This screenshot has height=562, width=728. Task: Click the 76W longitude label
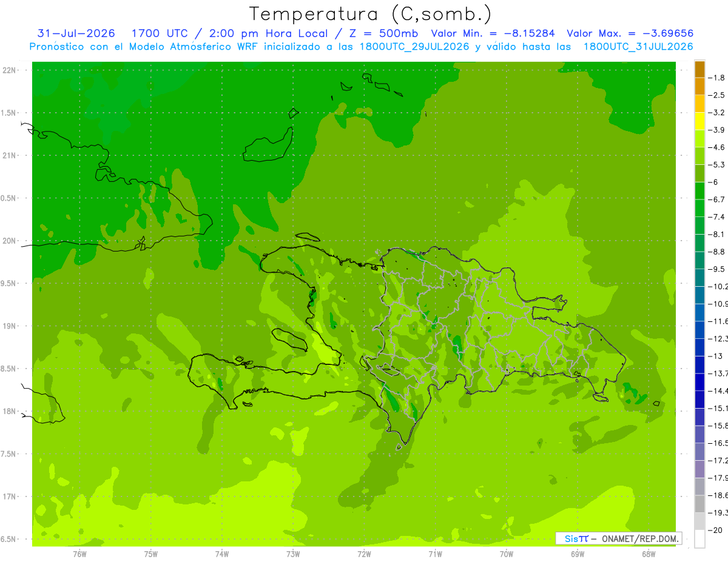[x=79, y=554]
